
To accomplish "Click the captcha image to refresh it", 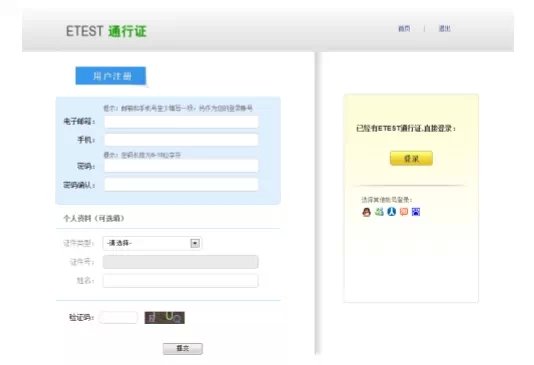I will 164,318.
